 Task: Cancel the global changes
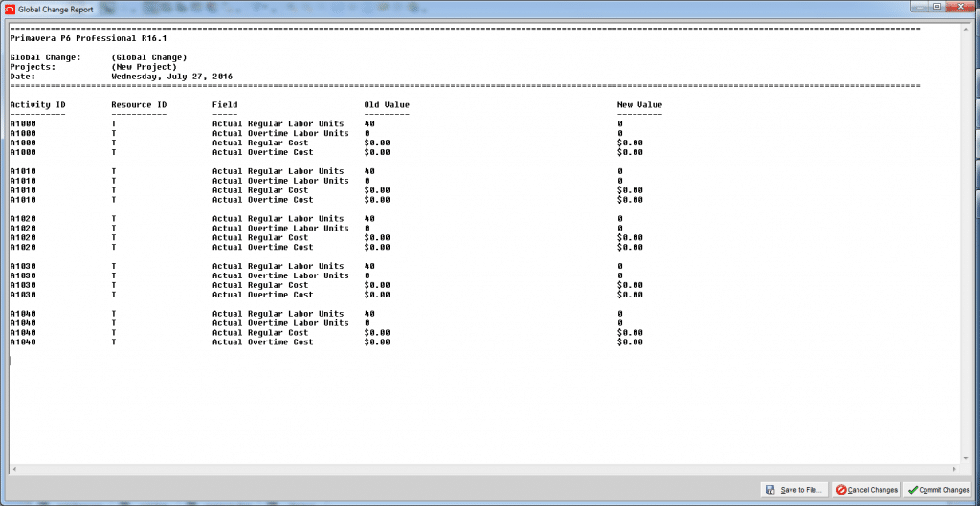(867, 490)
